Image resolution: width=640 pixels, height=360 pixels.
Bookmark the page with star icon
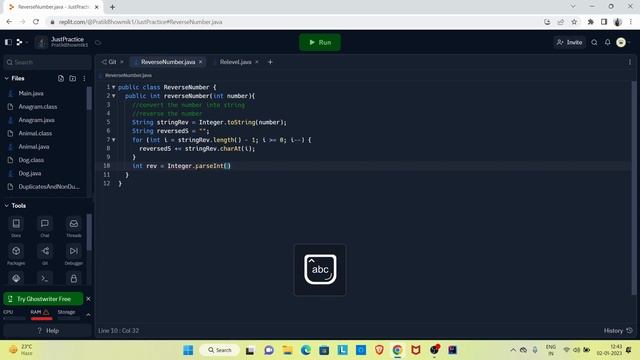click(x=574, y=22)
